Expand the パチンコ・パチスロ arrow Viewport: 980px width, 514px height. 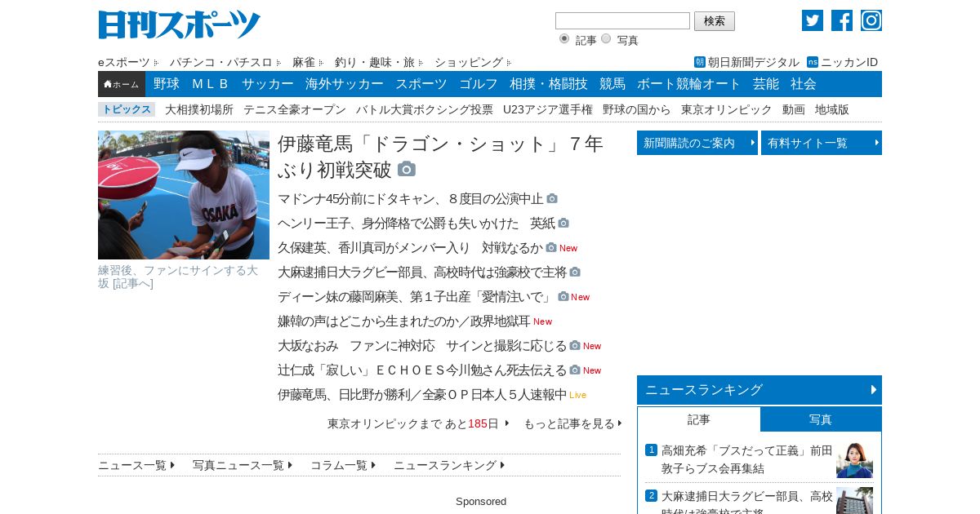pos(278,63)
